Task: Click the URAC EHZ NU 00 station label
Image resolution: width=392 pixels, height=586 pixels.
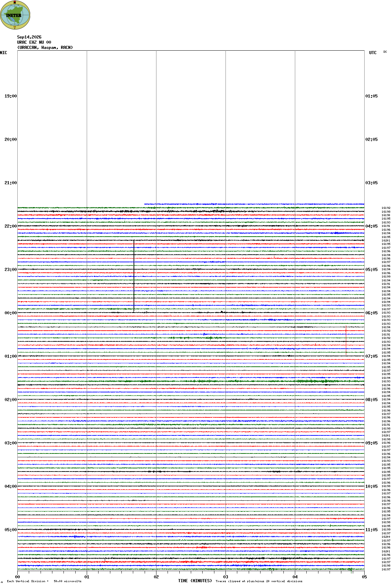Action: point(34,42)
